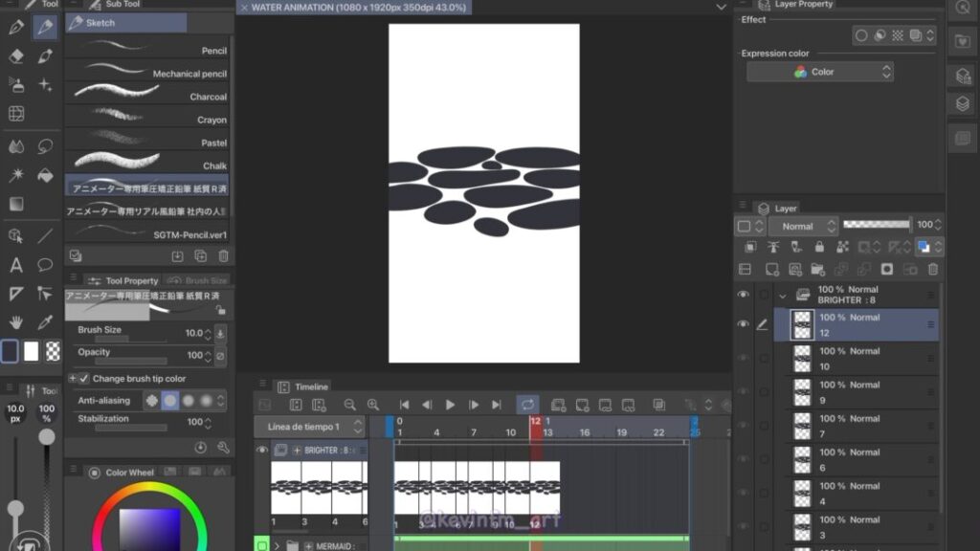The width and height of the screenshot is (980, 551).
Task: Open the Expression color dropdown
Action: click(820, 72)
